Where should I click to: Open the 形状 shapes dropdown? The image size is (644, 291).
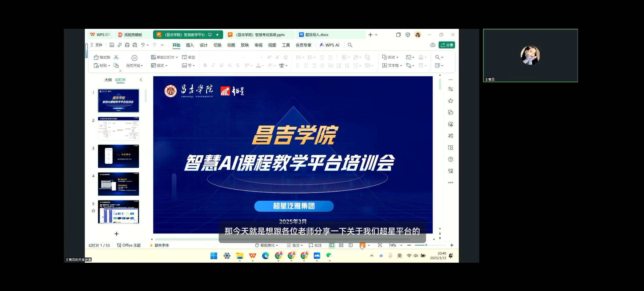click(x=398, y=57)
